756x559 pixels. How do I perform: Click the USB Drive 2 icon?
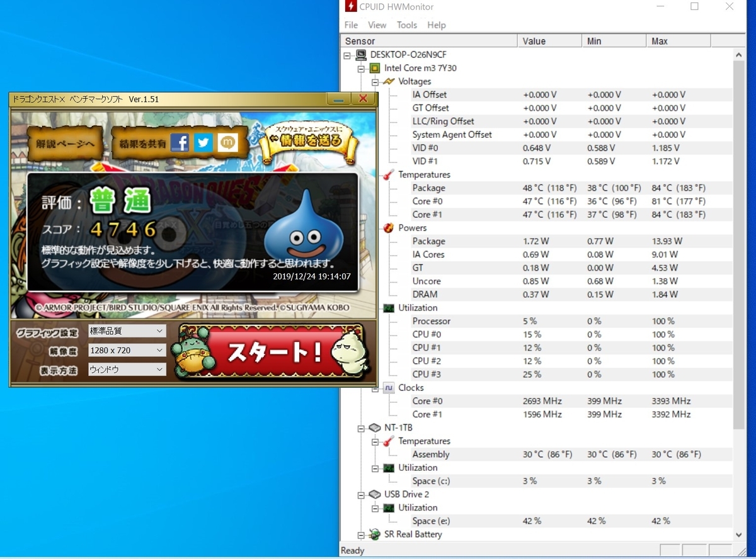tap(375, 494)
